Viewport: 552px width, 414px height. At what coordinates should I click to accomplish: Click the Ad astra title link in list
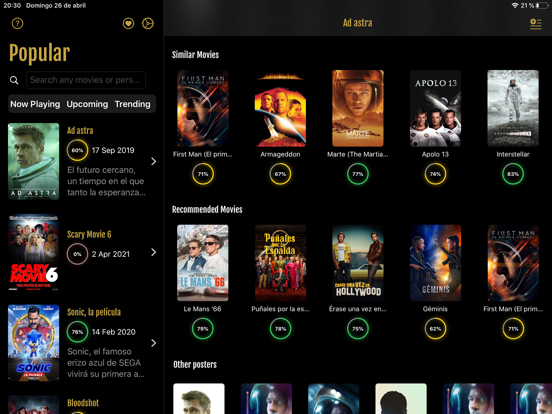pyautogui.click(x=80, y=131)
